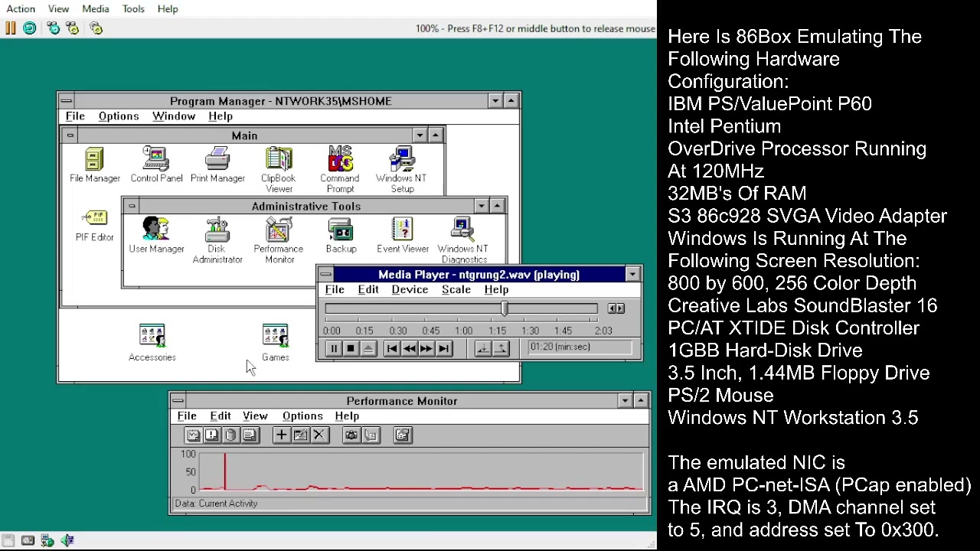Pause the 86Box emulation
This screenshot has width=980, height=551.
click(x=10, y=28)
